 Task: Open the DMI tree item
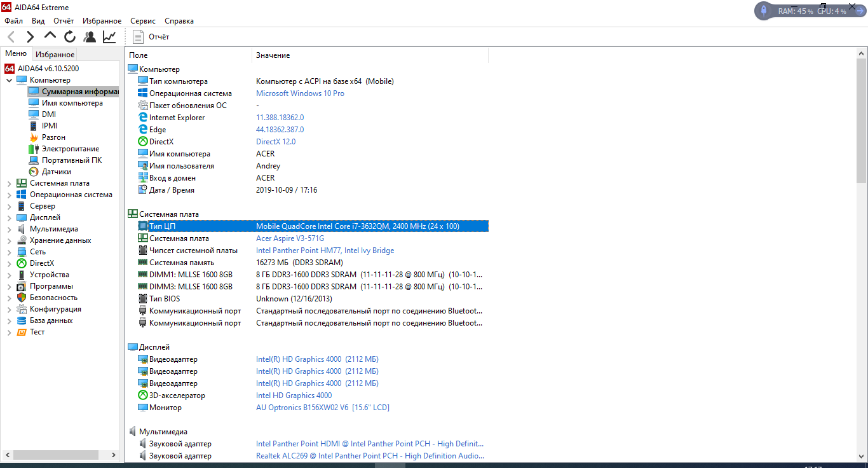(x=49, y=114)
